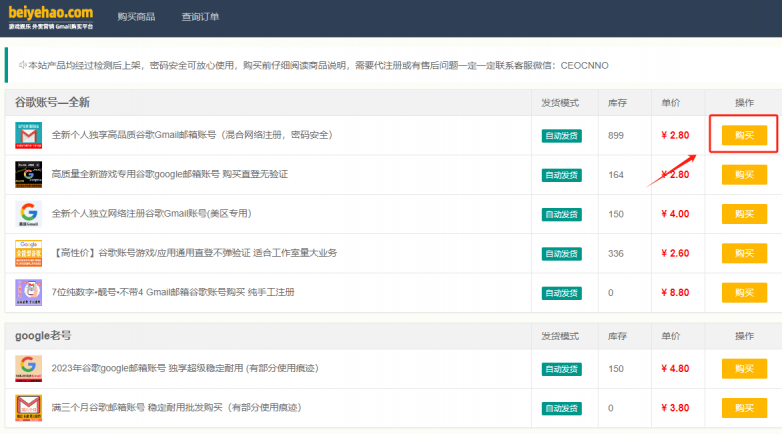
Task: Click the google老号 category heading
Action: pos(43,336)
